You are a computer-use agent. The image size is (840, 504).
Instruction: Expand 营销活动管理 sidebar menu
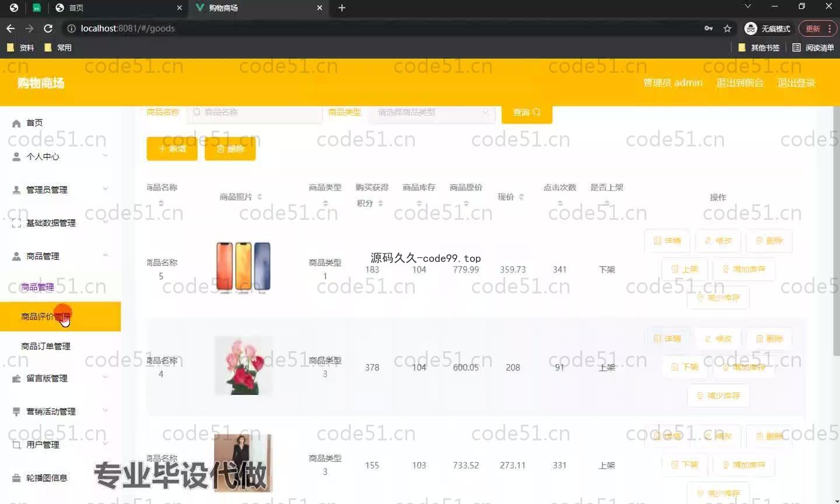[x=60, y=412]
